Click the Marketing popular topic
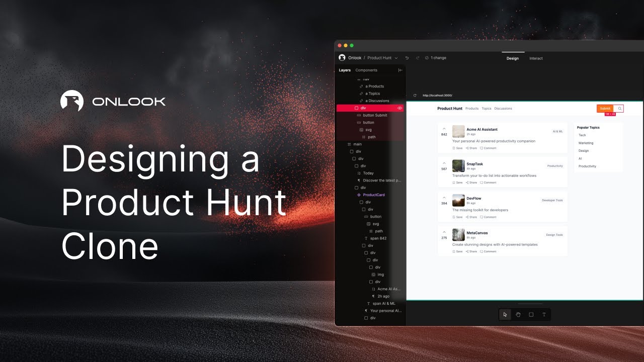The image size is (644, 362). pyautogui.click(x=586, y=143)
